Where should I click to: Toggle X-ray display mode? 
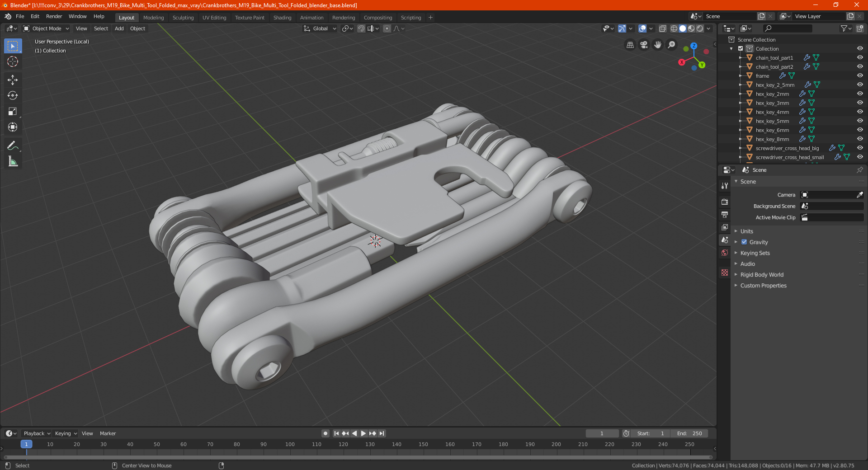[x=663, y=28]
